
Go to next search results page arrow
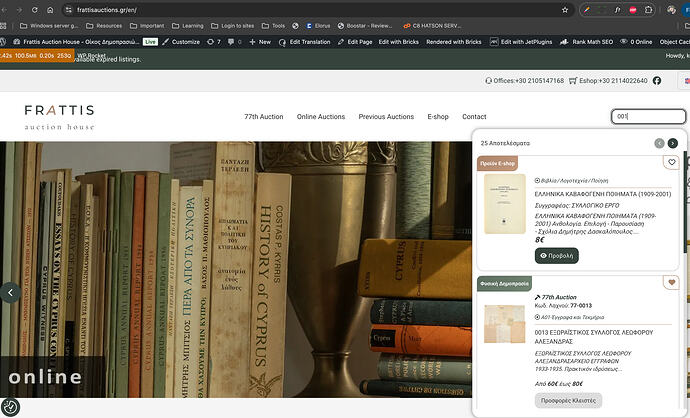673,144
